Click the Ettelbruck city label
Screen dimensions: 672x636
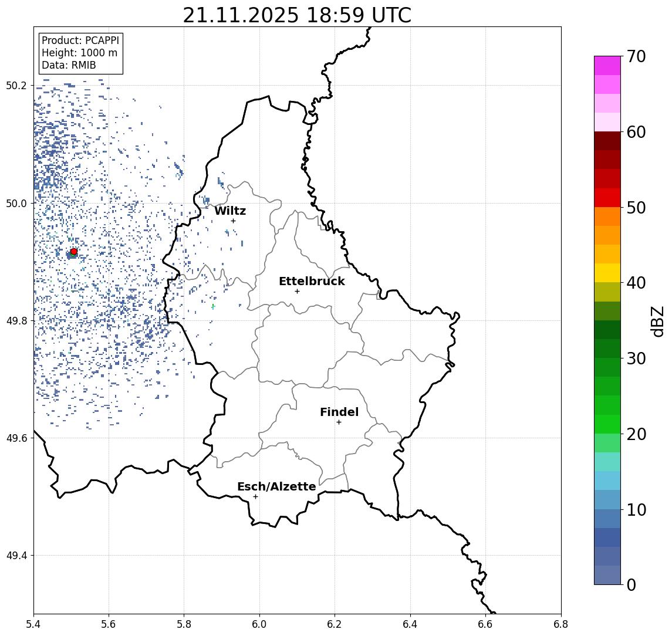pos(312,281)
